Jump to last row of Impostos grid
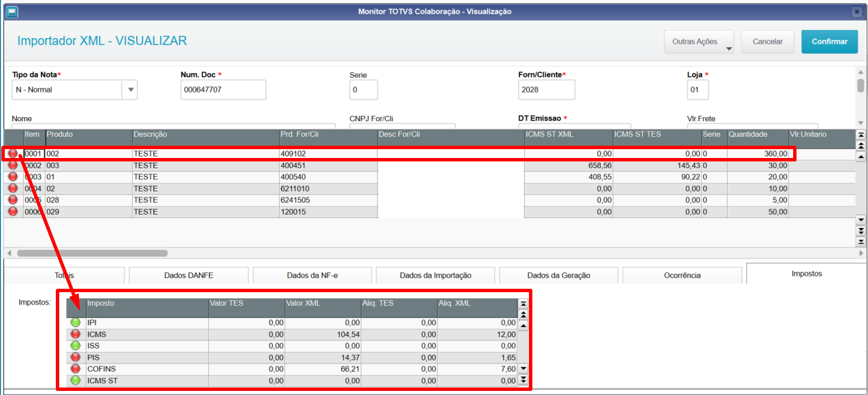Image resolution: width=868 pixels, height=395 pixels. [523, 379]
